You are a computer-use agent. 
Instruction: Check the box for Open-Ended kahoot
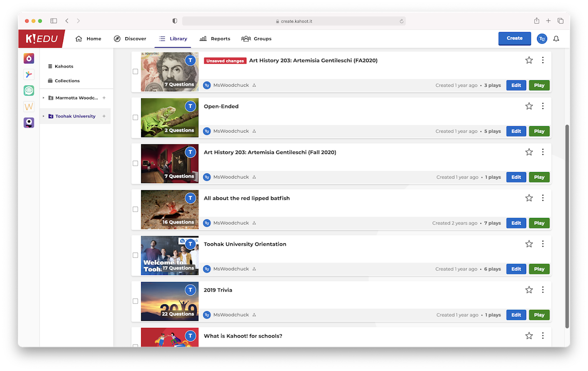coord(136,117)
